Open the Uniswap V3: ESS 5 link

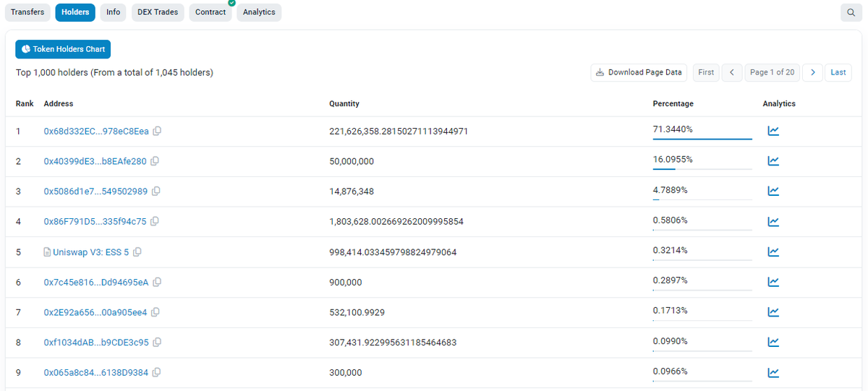tap(91, 252)
